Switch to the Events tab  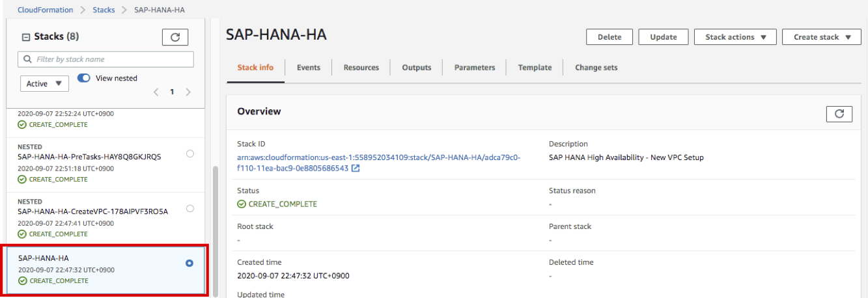pyautogui.click(x=308, y=68)
